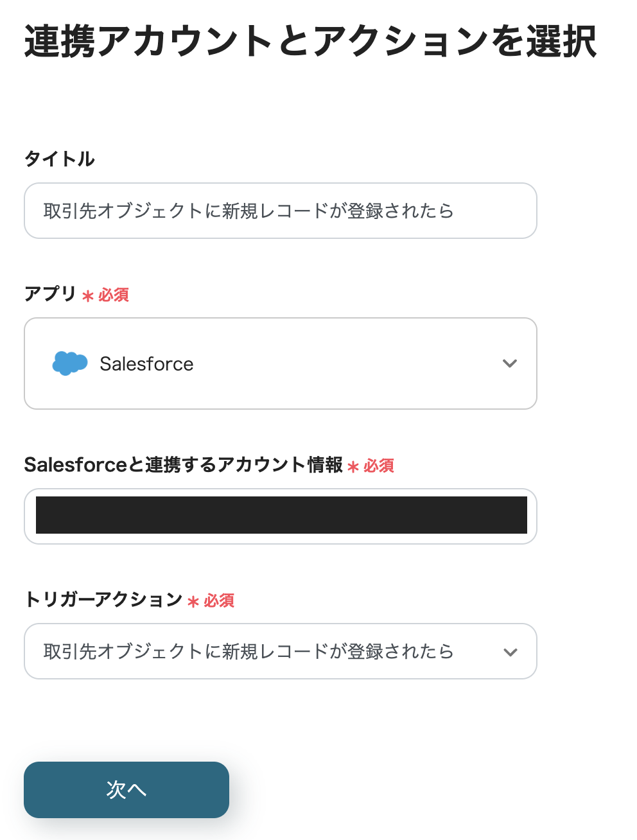Screen dimensions: 637x840
Task: Click the 連携アカウントとアクションを選択 heading
Action: [x=310, y=42]
